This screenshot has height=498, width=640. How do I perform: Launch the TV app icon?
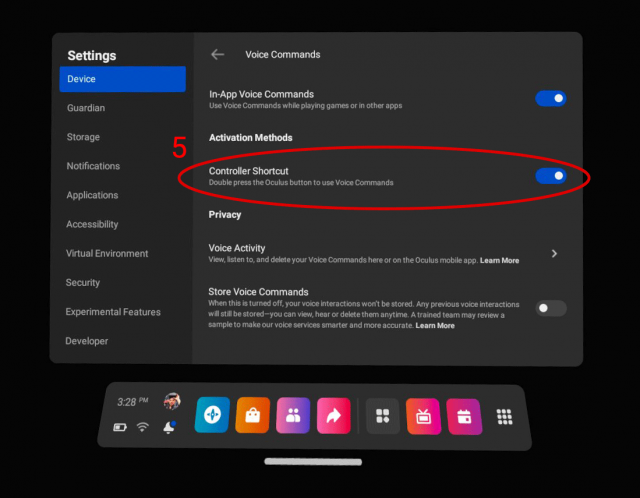click(x=423, y=416)
